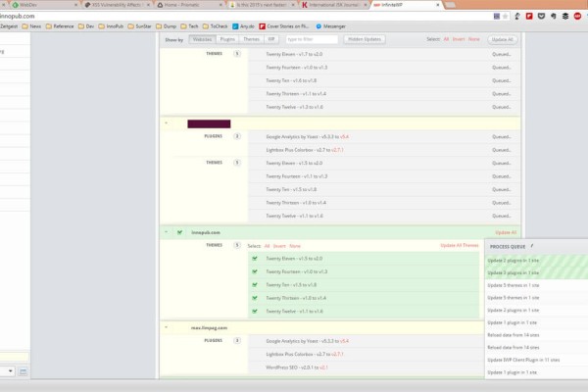Click the browser address bar
The image size is (588, 392).
244,16
